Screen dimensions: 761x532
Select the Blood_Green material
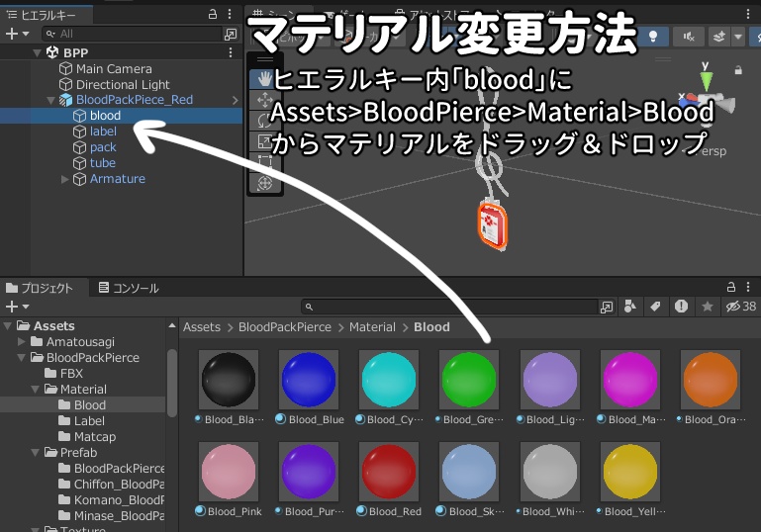tap(469, 380)
